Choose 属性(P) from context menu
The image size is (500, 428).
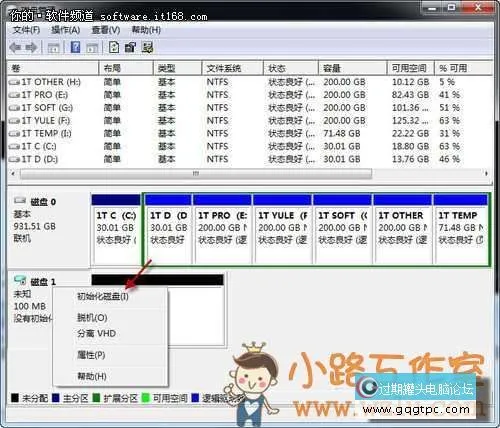pos(91,355)
